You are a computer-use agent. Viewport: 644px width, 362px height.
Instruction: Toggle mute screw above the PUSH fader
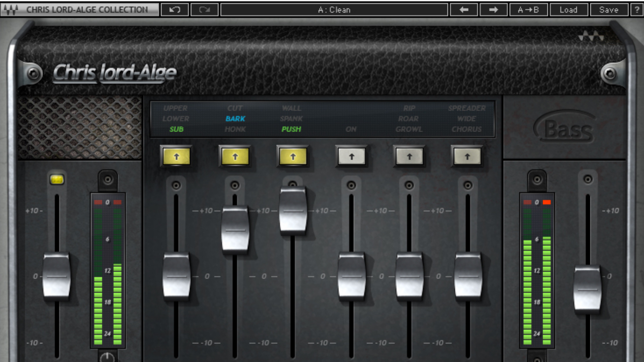click(293, 184)
